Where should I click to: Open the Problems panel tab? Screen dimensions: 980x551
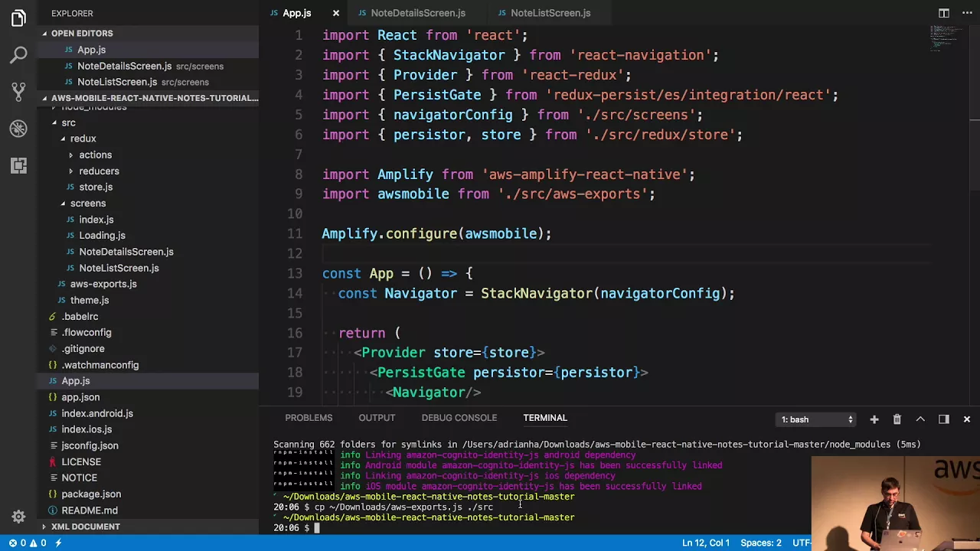click(x=309, y=418)
